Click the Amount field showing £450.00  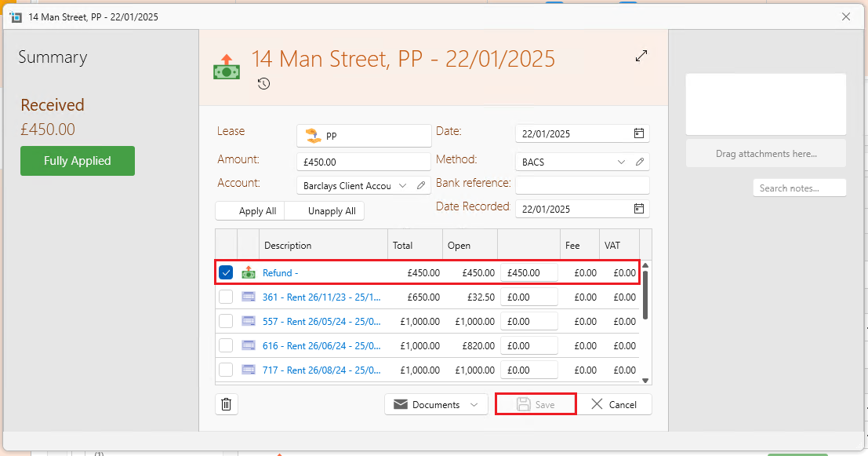[x=364, y=162]
